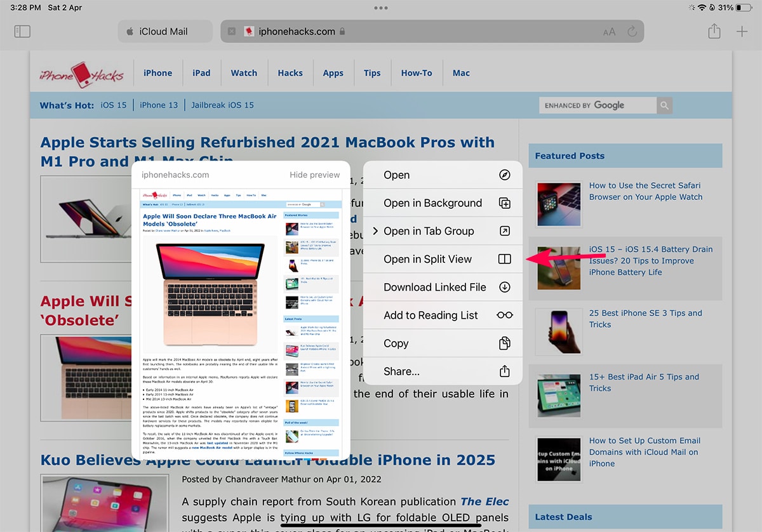Toggle the Safari sidebar
This screenshot has height=532, width=762.
(x=22, y=30)
